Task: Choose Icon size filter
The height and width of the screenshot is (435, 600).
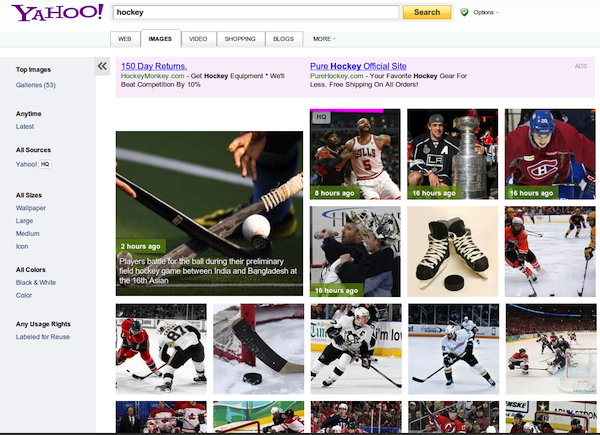Action: click(x=22, y=246)
